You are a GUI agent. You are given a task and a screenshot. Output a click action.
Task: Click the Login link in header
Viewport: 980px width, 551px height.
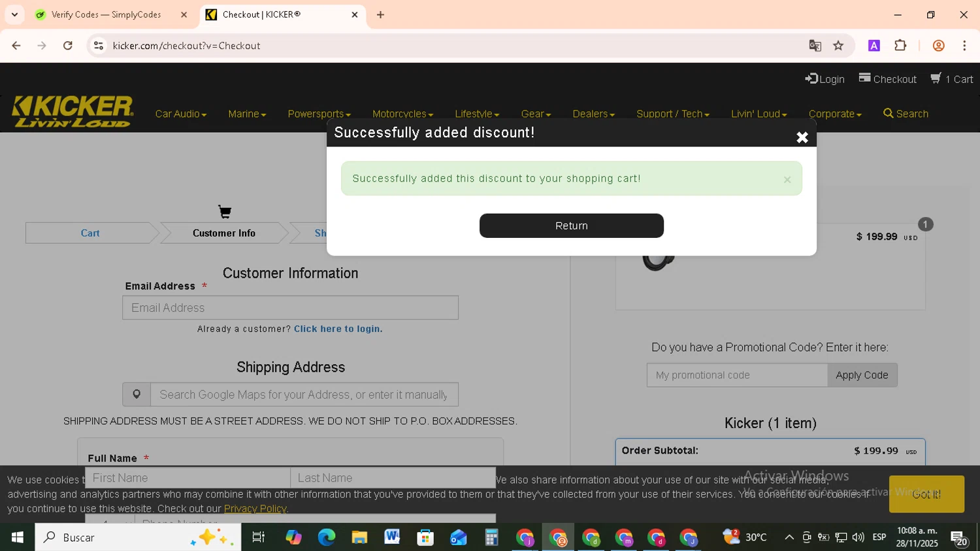pyautogui.click(x=825, y=79)
